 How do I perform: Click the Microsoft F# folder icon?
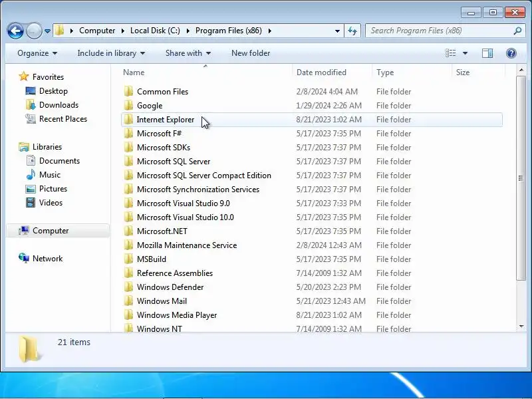[x=128, y=133]
